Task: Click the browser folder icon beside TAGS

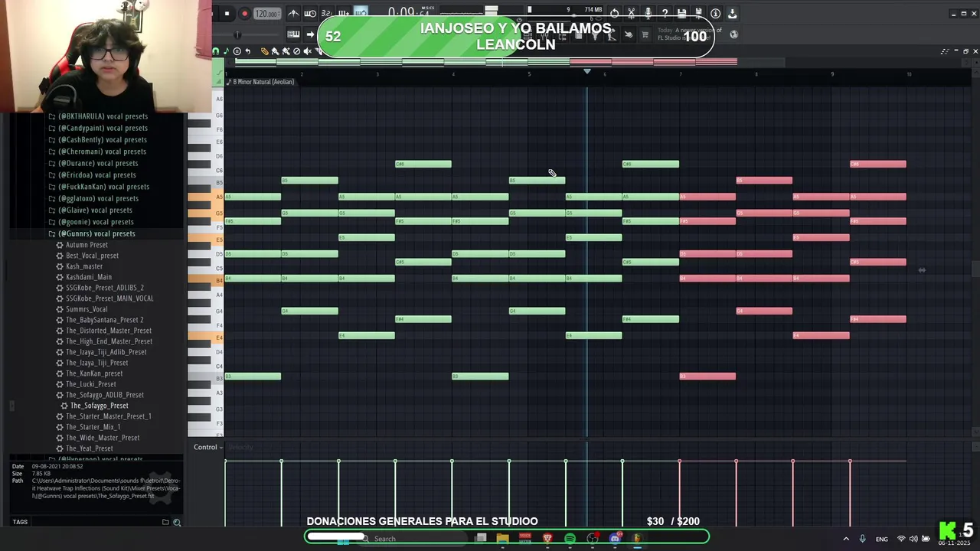Action: 165,522
